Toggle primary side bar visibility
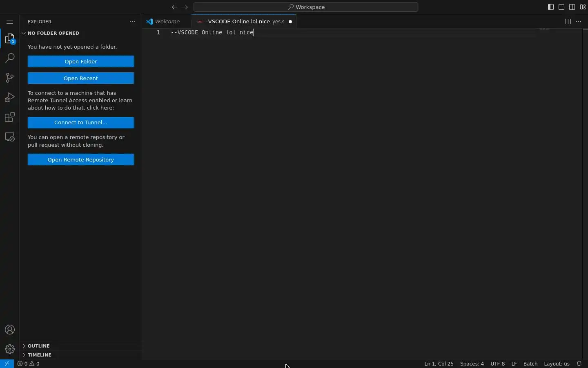Screen dimensions: 588x368 pos(551,7)
